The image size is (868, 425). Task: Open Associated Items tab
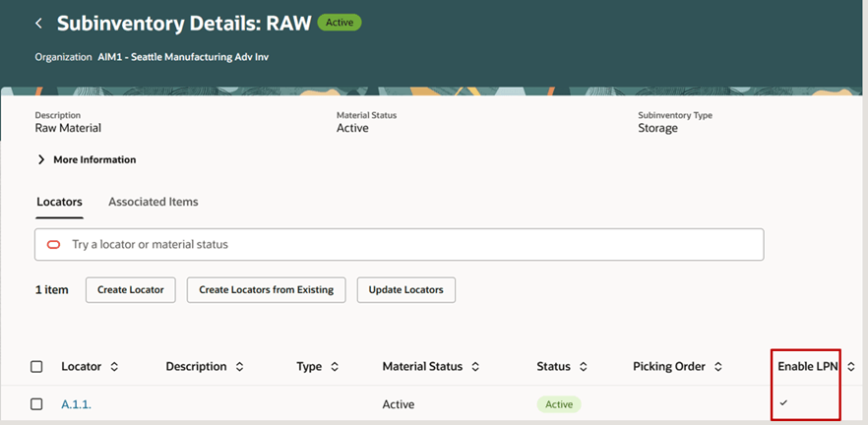154,202
